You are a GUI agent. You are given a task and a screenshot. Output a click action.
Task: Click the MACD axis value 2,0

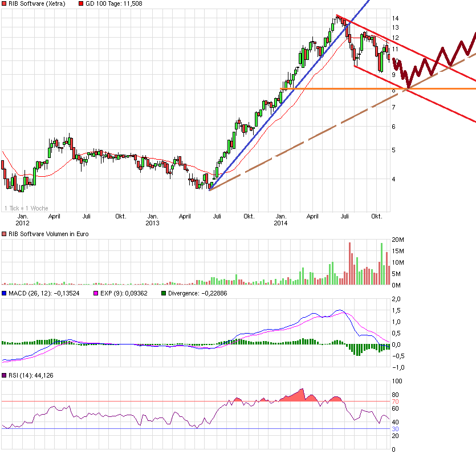[396, 299]
